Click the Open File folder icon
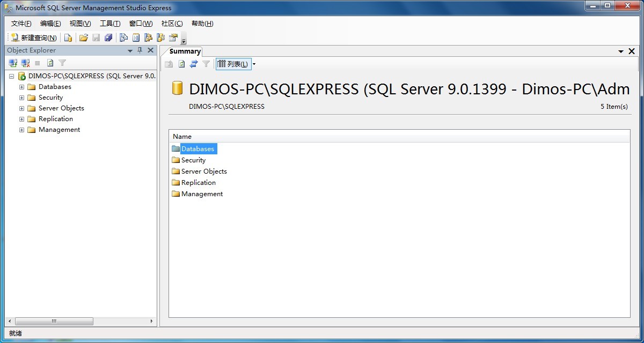This screenshot has height=343, width=644. click(83, 38)
